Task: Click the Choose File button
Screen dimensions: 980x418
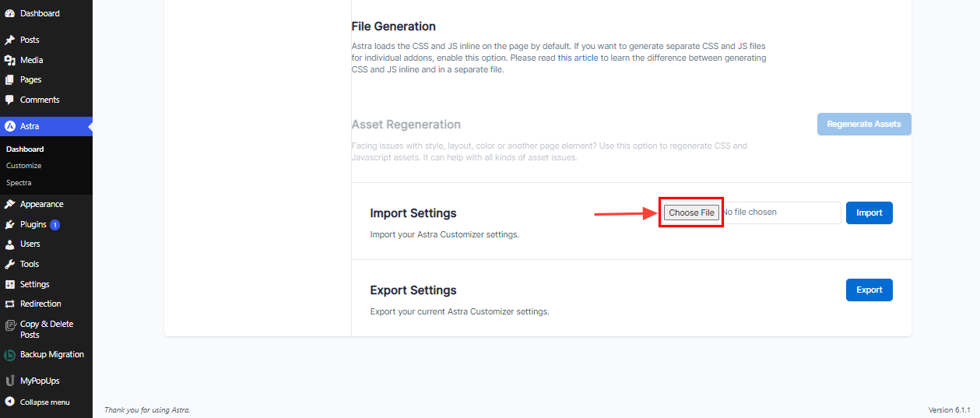Action: coord(691,213)
